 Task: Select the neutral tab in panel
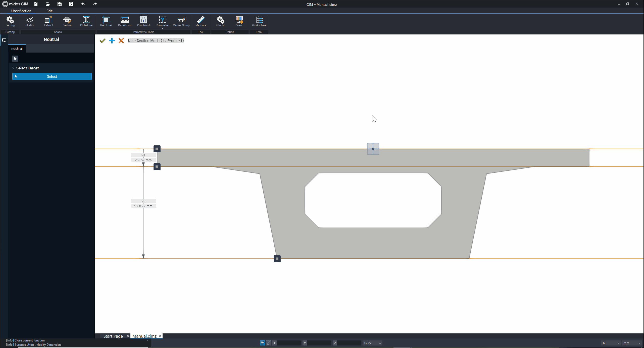click(17, 49)
